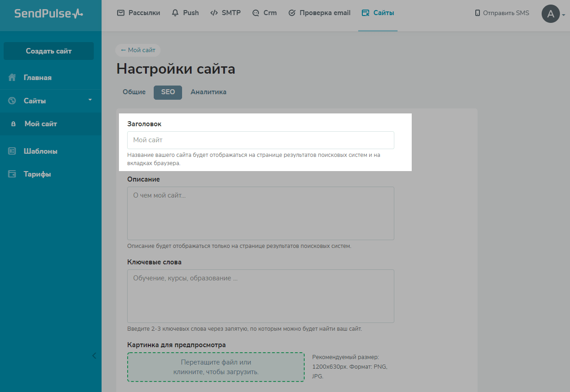The image size is (570, 392).
Task: Open Push notifications section
Action: click(x=185, y=13)
